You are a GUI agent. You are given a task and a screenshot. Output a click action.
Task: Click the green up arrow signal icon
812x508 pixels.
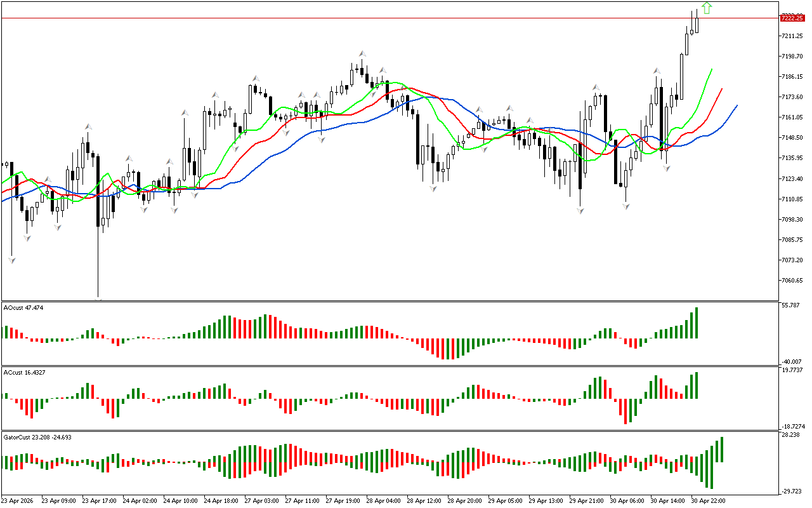707,8
